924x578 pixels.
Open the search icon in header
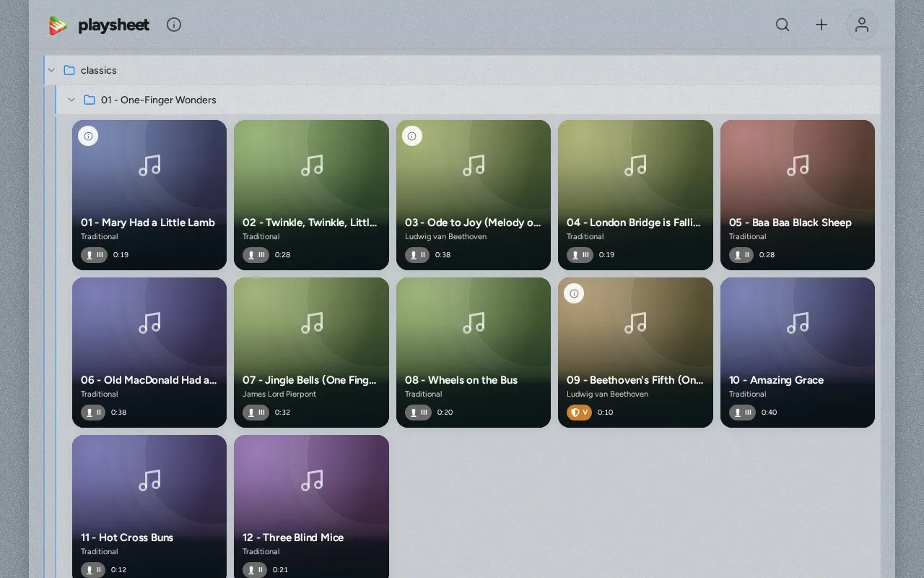tap(783, 25)
